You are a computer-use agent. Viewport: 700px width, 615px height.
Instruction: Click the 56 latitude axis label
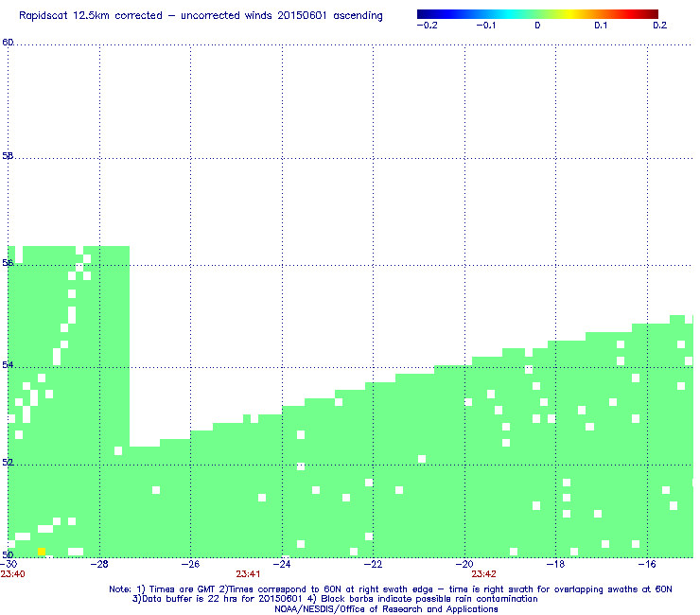pos(8,263)
